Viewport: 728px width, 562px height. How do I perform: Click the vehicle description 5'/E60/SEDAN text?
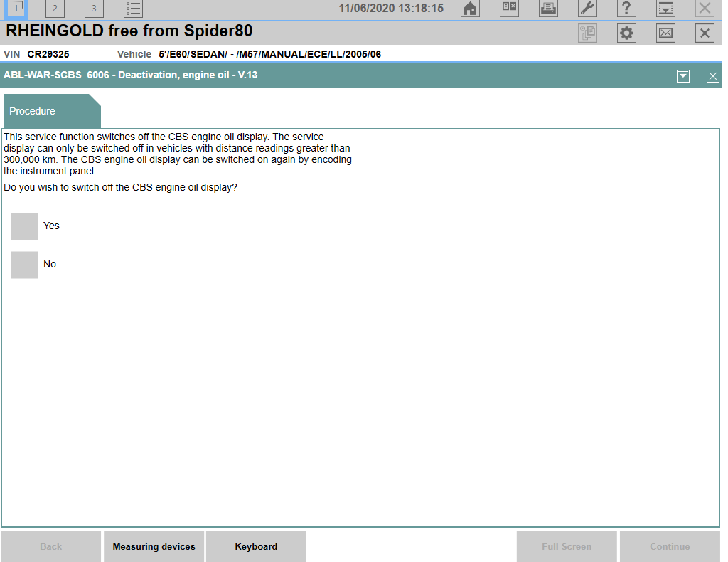[269, 54]
